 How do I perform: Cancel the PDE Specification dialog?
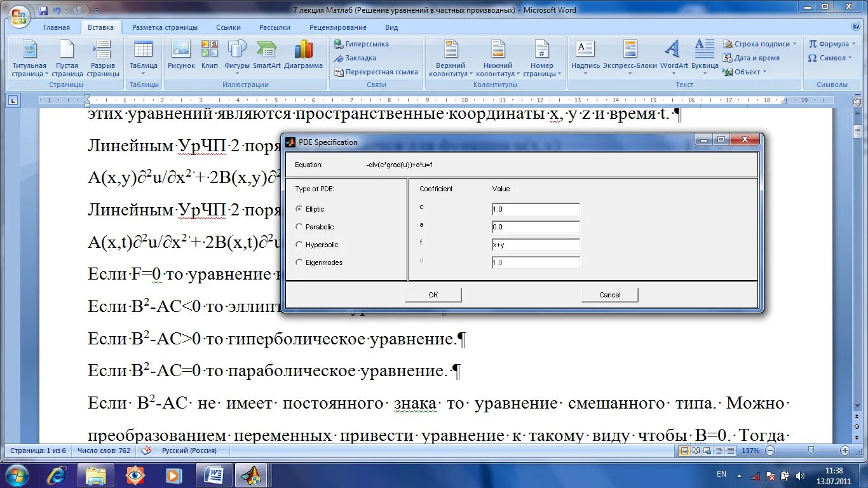[x=609, y=295]
